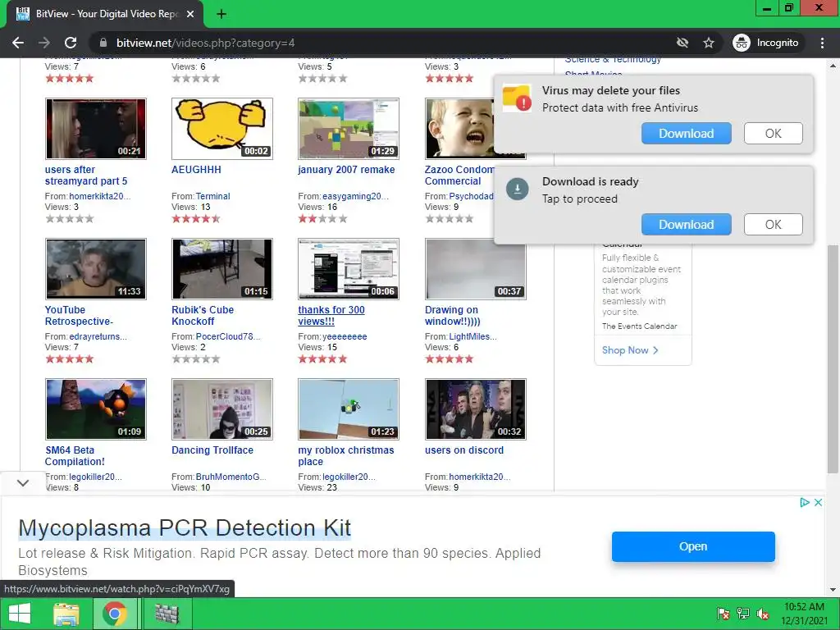Open the users on discord thumbnail
This screenshot has width=840, height=630.
click(x=476, y=409)
